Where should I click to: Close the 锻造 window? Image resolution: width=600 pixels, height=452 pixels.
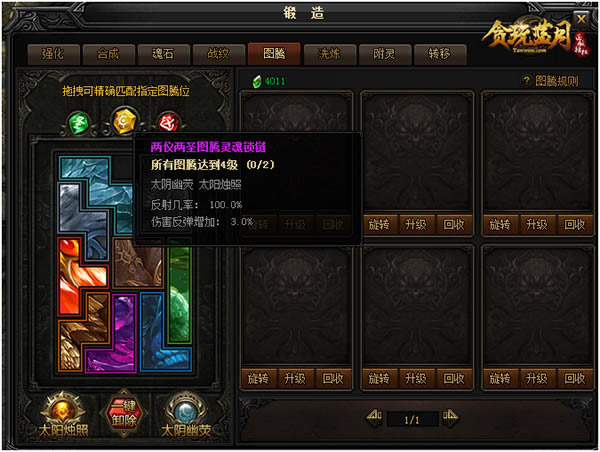581,18
